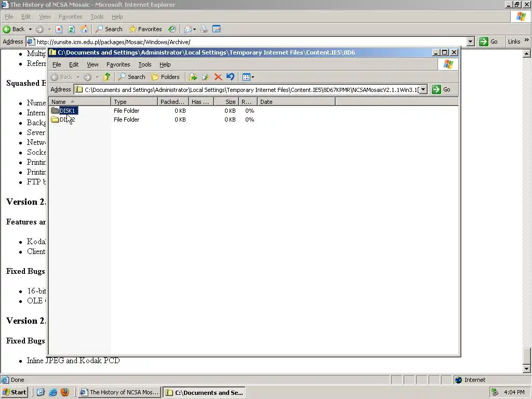
Task: Select the DISK1 folder icon
Action: [55, 111]
